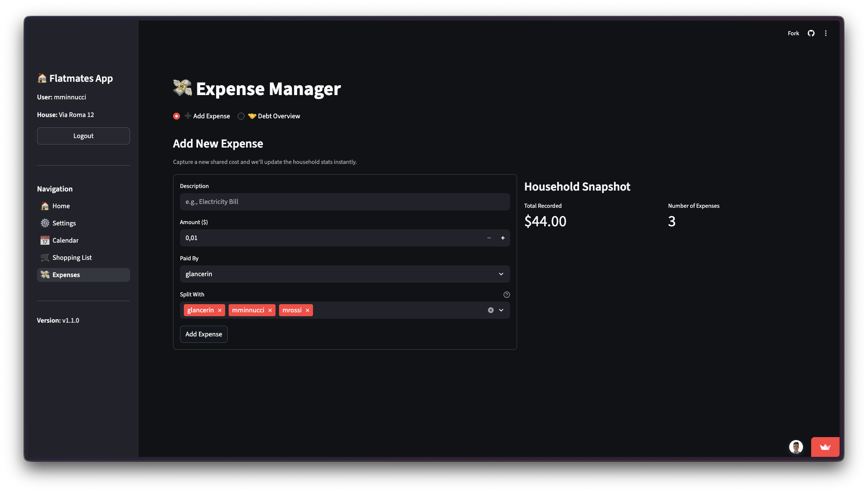The height and width of the screenshot is (493, 868).
Task: Click the help icon next to Split With
Action: (506, 295)
